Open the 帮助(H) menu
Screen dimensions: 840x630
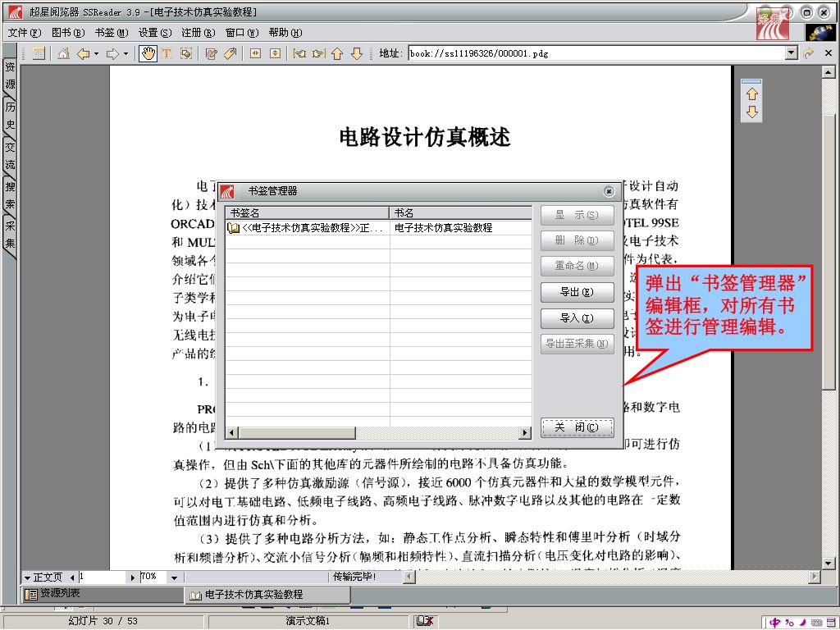tap(285, 33)
